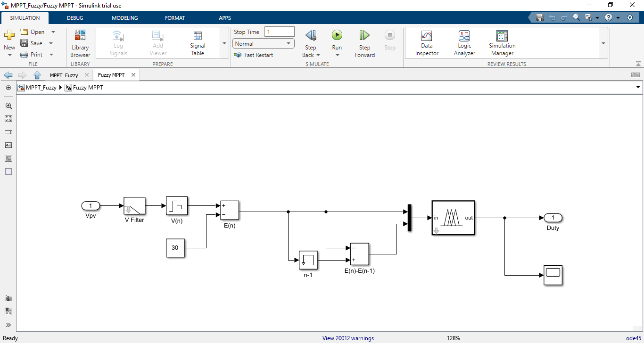Click the Image tool in palette
Image resolution: width=644 pixels, height=343 pixels.
(x=8, y=158)
